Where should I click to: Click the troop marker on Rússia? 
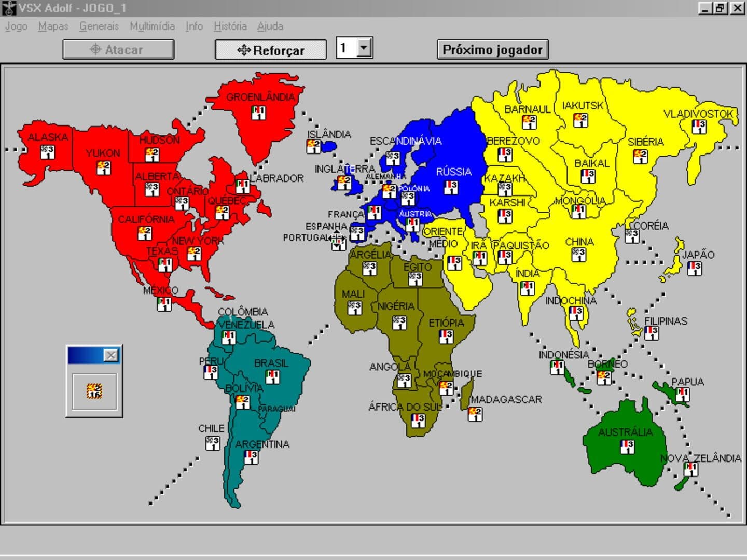[x=451, y=187]
